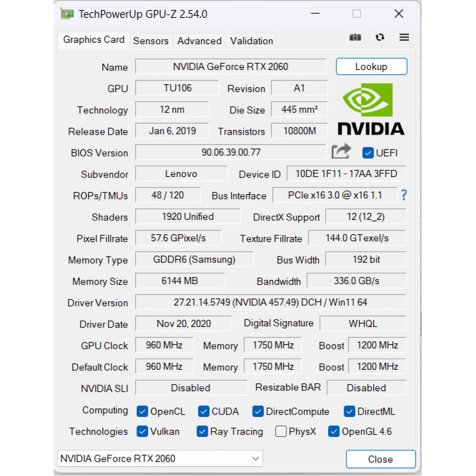Click the Revision field showing A1
This screenshot has width=476, height=476.
coord(299,88)
